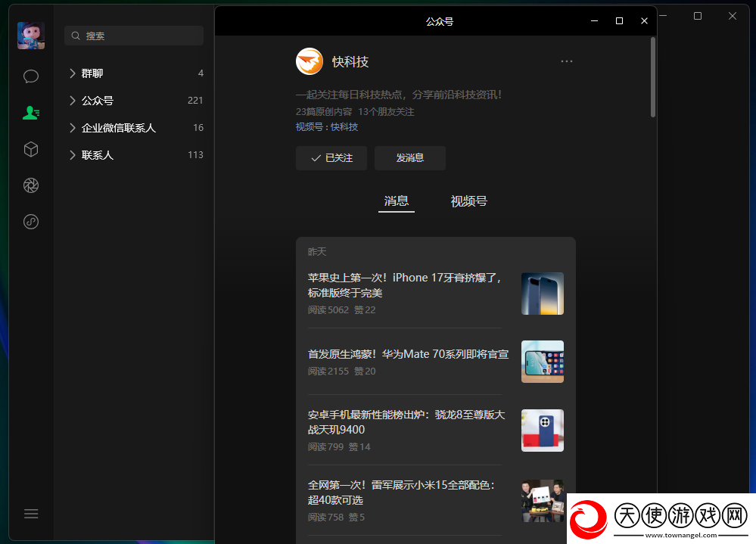Open the 视频号：快科技 link

click(x=327, y=126)
